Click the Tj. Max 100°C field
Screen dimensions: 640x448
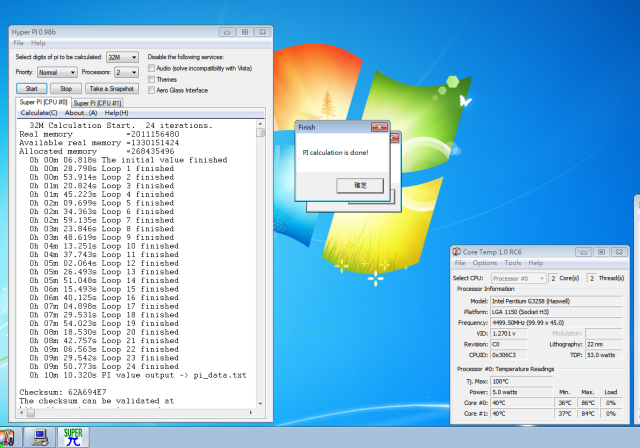pos(522,381)
